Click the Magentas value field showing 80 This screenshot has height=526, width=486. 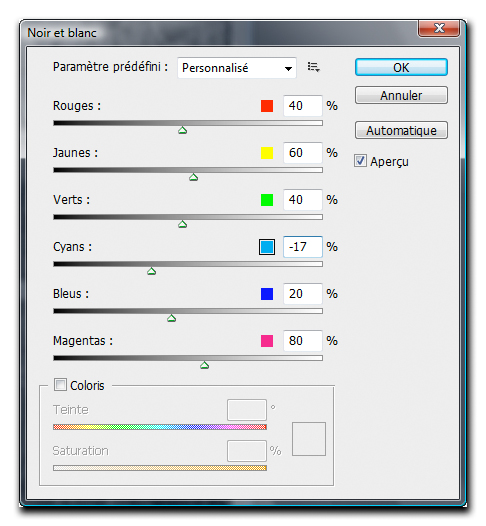pyautogui.click(x=303, y=341)
